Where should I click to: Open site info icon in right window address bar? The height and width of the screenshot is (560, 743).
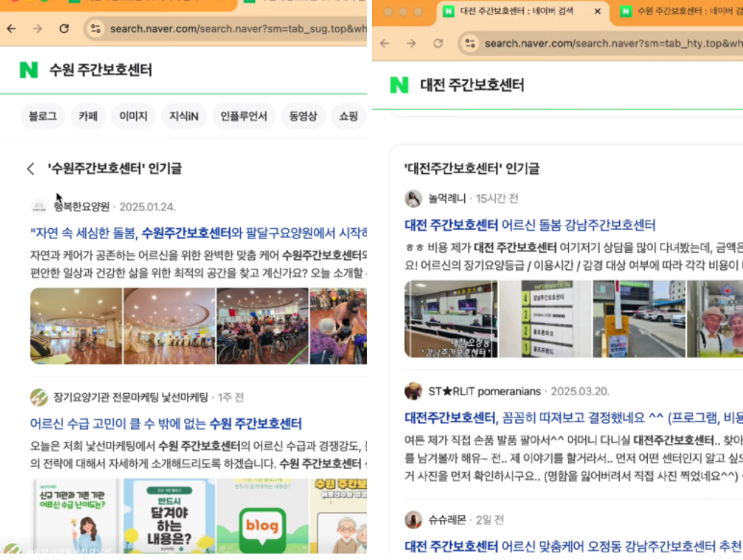tap(470, 44)
